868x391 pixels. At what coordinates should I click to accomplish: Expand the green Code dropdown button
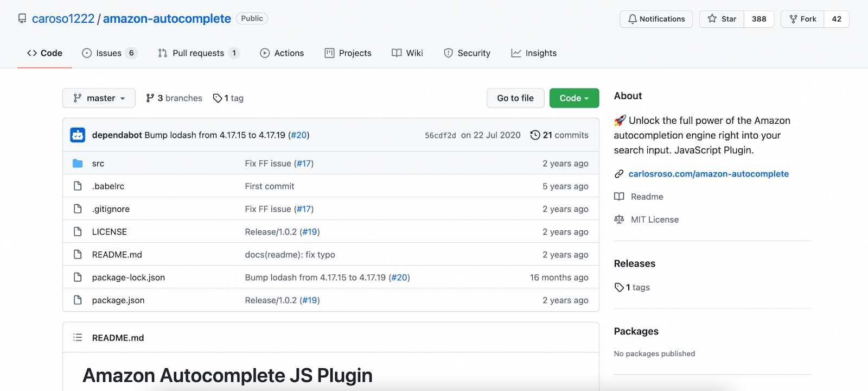pos(574,98)
